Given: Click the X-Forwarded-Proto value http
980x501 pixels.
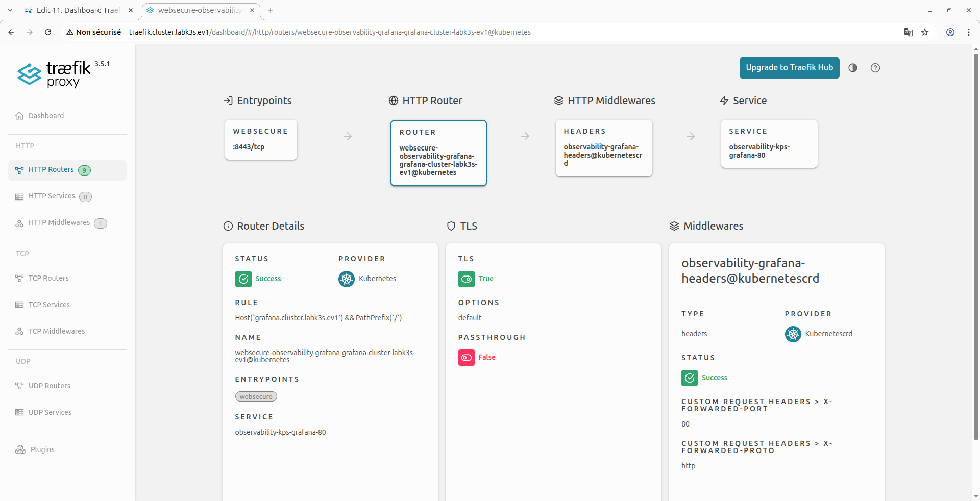Looking at the screenshot, I should pyautogui.click(x=688, y=466).
